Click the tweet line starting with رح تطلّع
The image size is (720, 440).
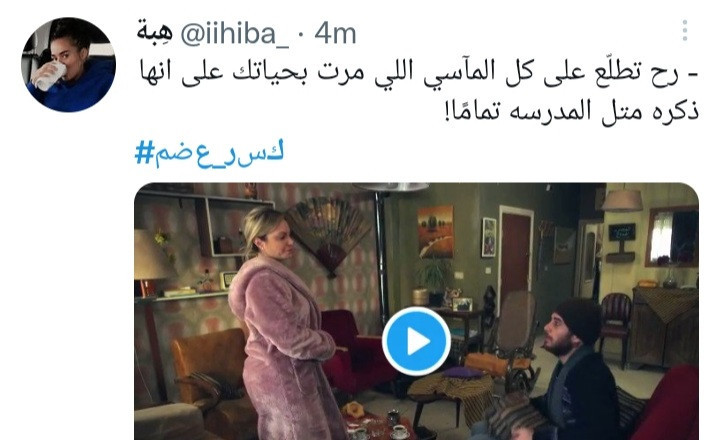pos(419,73)
